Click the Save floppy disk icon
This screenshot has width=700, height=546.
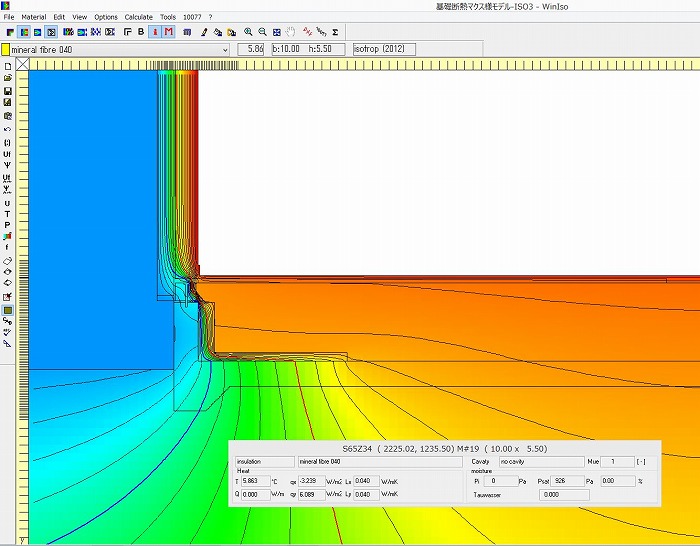pyautogui.click(x=7, y=90)
